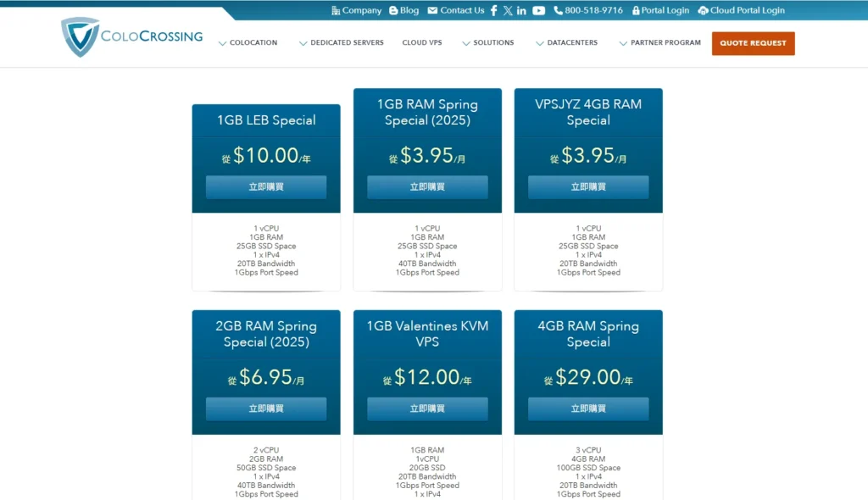Click the Quote Request button

pyautogui.click(x=753, y=43)
